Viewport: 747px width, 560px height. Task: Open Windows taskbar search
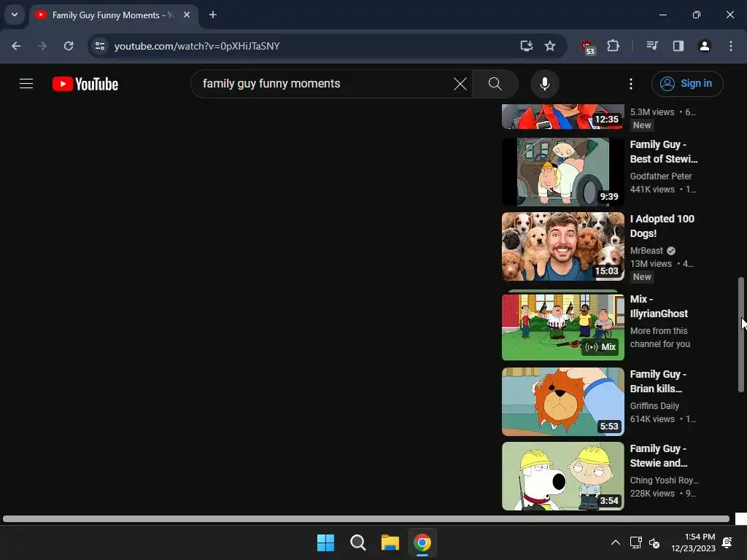click(x=357, y=542)
